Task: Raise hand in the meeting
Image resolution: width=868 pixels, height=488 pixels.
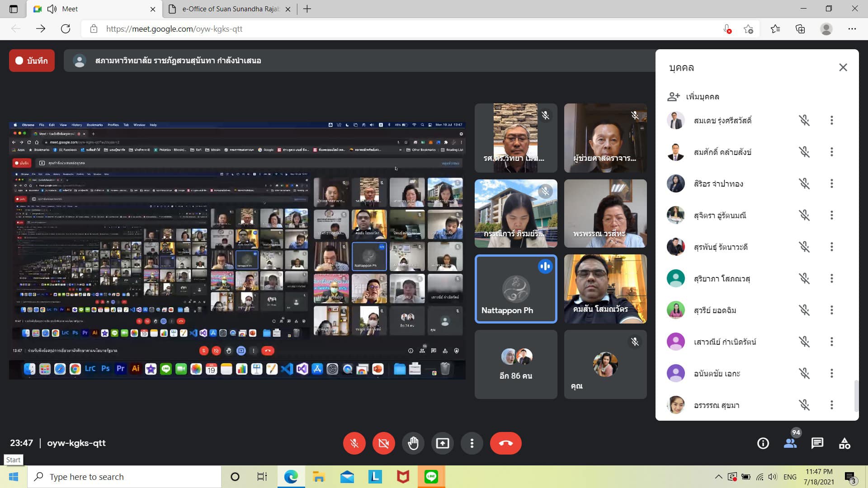Action: click(x=413, y=443)
